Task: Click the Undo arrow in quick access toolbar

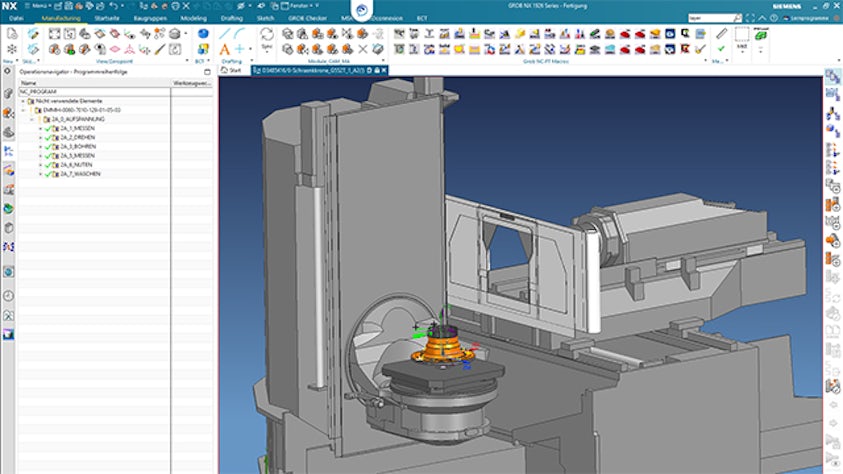Action: pos(113,6)
